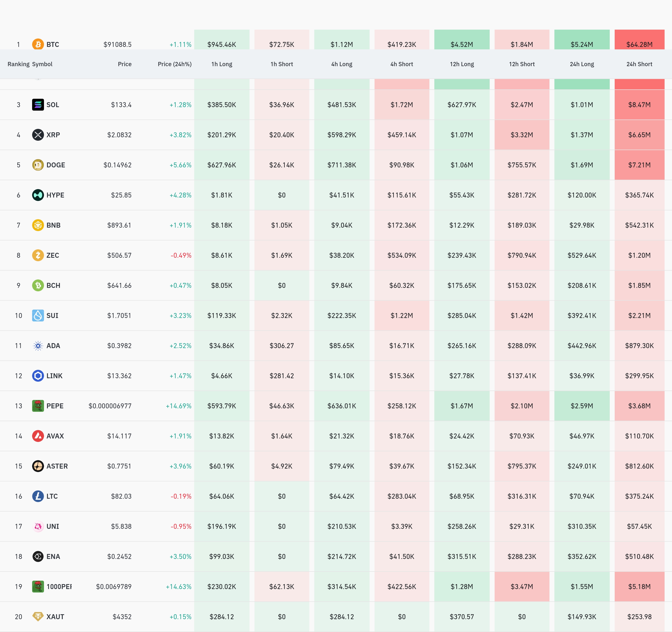Click the HYPE coin icon

tap(38, 195)
